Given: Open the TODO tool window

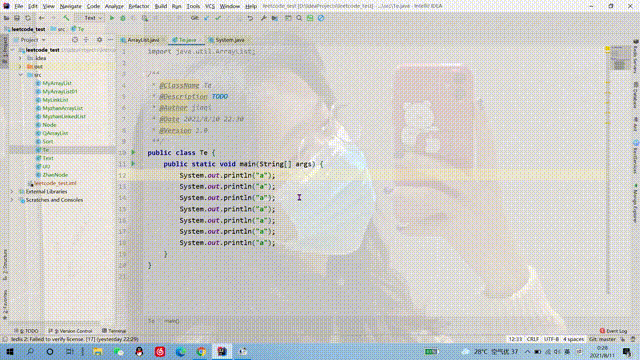Looking at the screenshot, I should coord(27,331).
